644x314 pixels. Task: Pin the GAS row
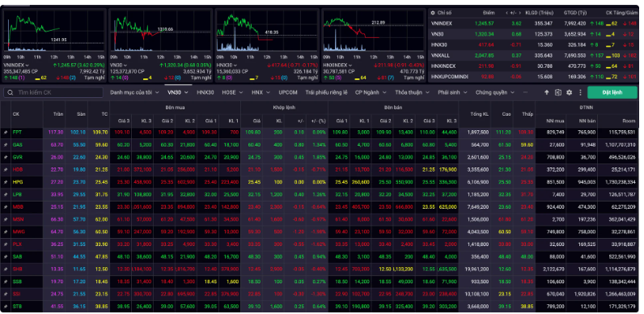coord(6,145)
